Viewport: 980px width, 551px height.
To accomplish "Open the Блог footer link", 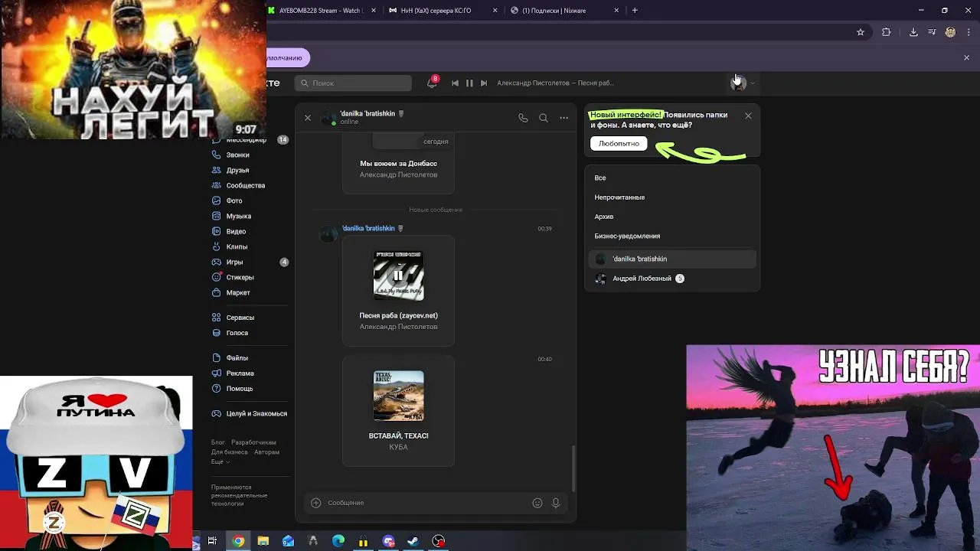I will click(x=218, y=442).
